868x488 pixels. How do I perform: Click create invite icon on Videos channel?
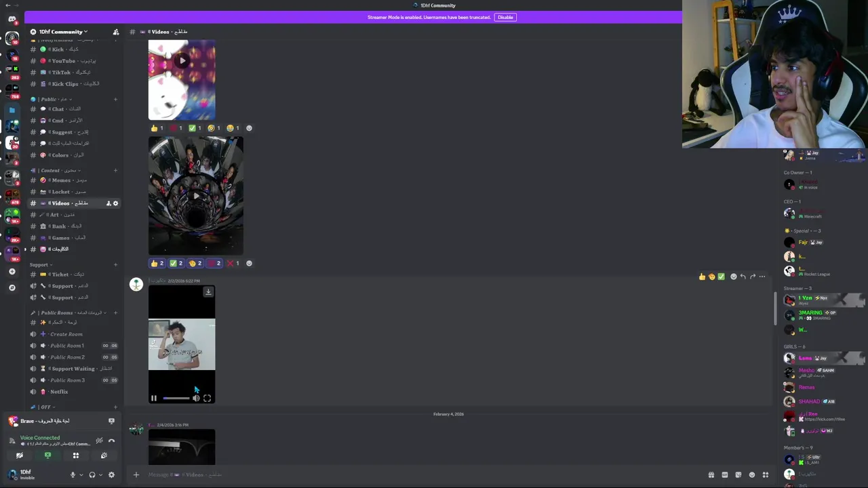tap(108, 203)
